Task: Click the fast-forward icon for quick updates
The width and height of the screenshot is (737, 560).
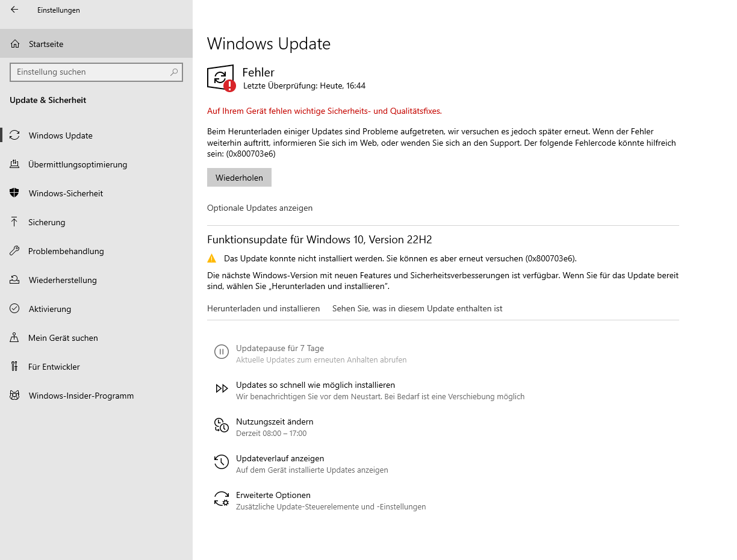Action: pyautogui.click(x=222, y=388)
